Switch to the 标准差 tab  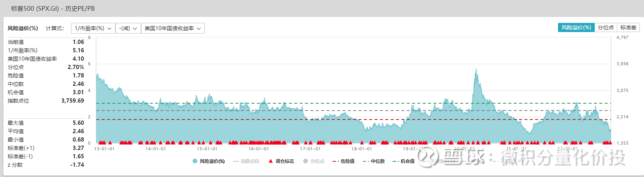(628, 27)
